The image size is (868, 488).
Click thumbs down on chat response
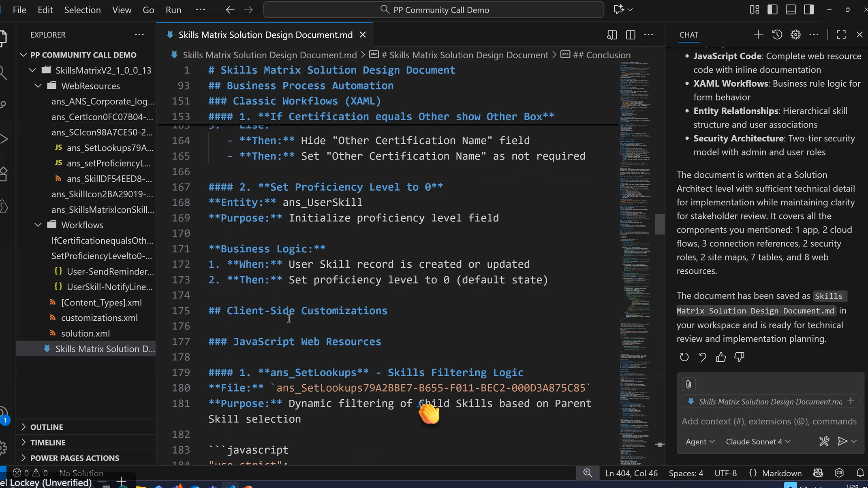point(739,357)
